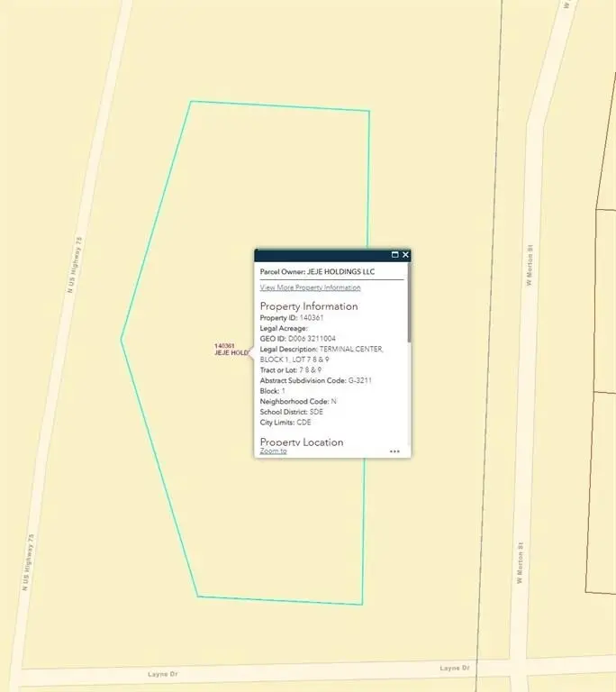This screenshot has width=616, height=692.
Task: Click the 140361 parcel label on the map
Action: [x=224, y=346]
